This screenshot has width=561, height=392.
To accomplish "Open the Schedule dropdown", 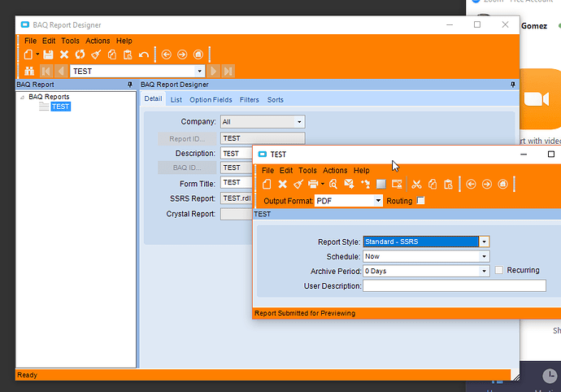I will (x=484, y=256).
